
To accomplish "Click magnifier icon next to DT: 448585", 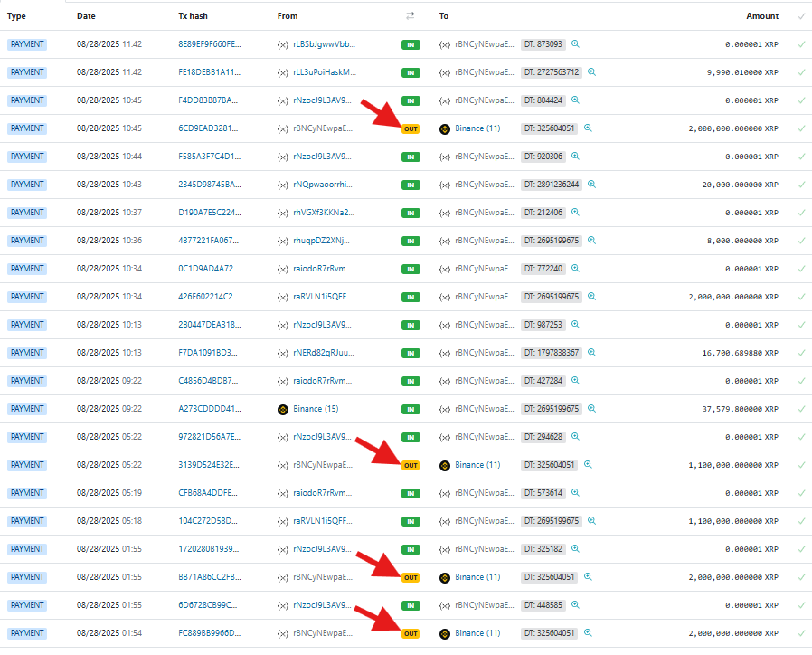I will pyautogui.click(x=575, y=604).
